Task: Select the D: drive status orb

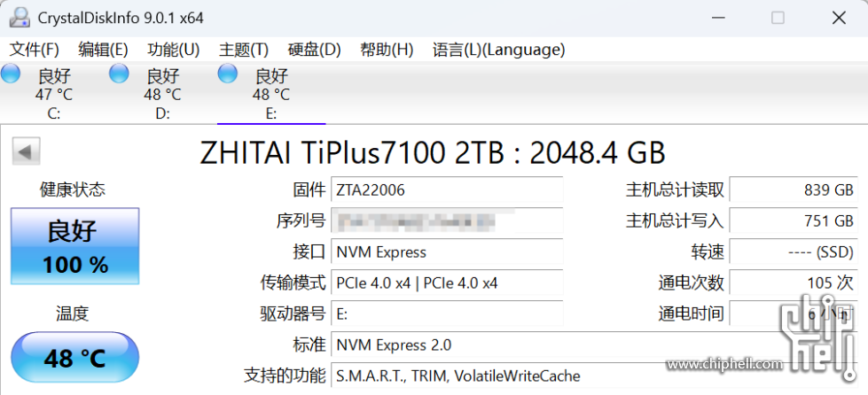Action: pyautogui.click(x=119, y=73)
